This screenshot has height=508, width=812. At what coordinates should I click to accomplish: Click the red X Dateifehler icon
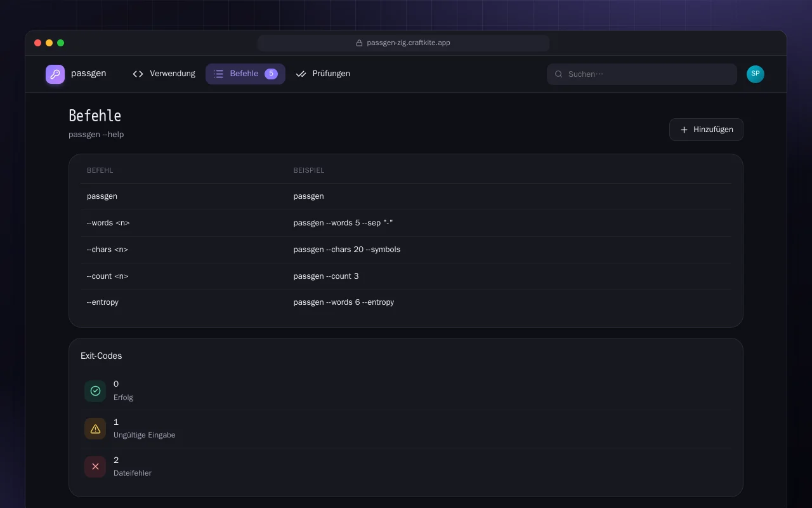pyautogui.click(x=95, y=467)
